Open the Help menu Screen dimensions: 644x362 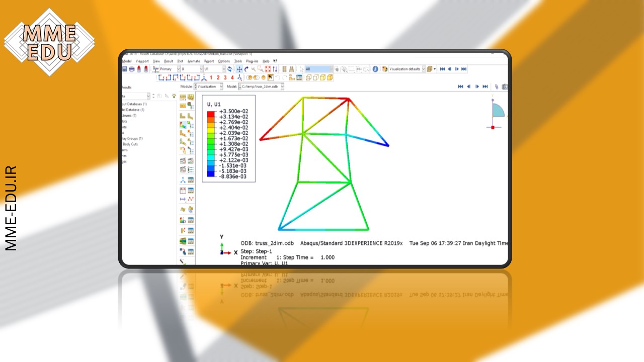point(266,61)
